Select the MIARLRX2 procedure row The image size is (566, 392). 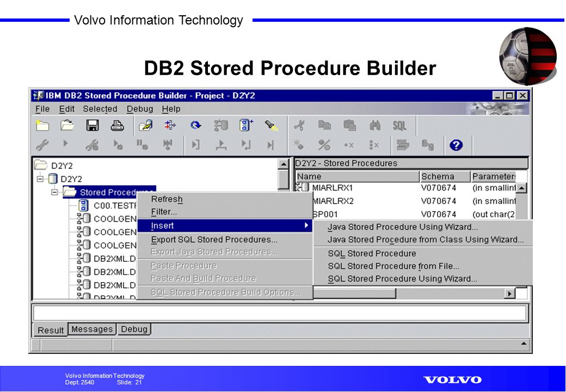[414, 201]
